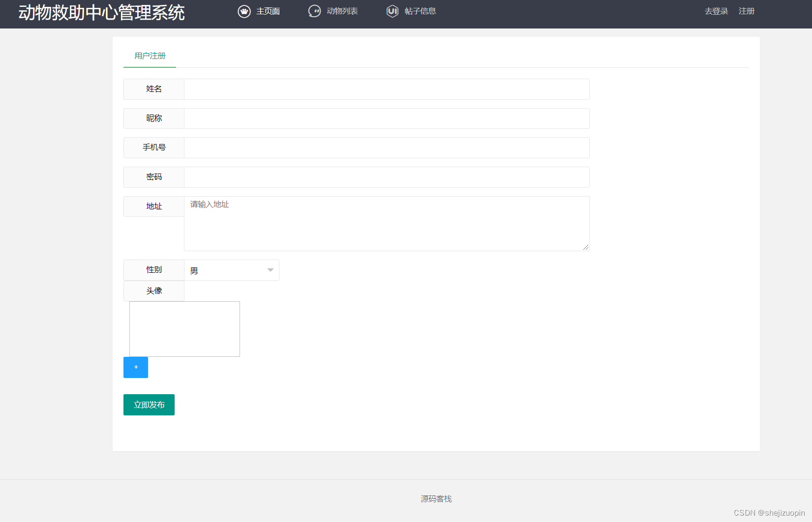The width and height of the screenshot is (812, 522).
Task: Select the 用户注册 tab
Action: [x=150, y=56]
